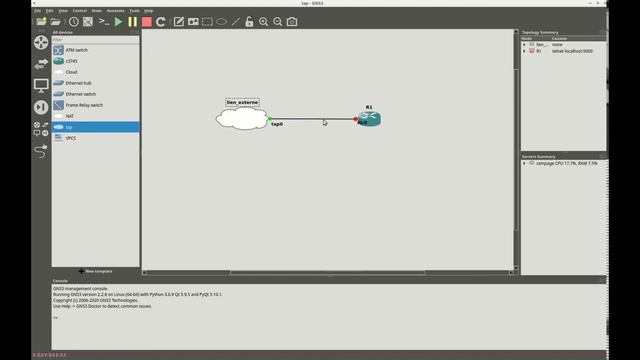Select Frame Relay switch in device list
The image size is (640, 360).
96,105
